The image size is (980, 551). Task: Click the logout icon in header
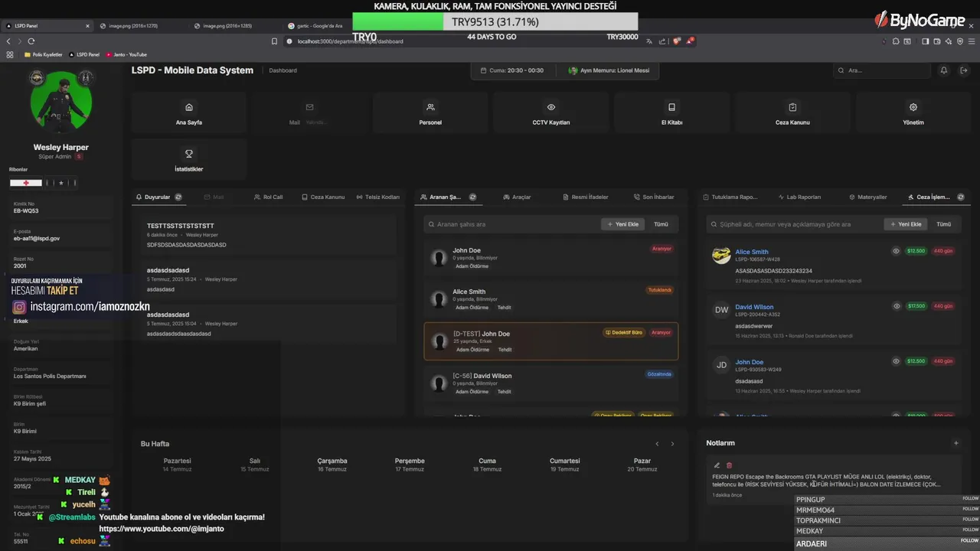[964, 70]
